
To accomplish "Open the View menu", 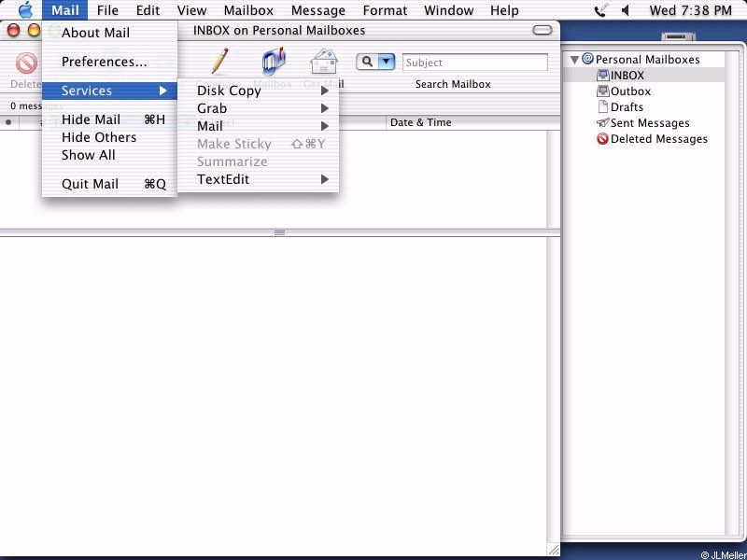I will coord(191,10).
